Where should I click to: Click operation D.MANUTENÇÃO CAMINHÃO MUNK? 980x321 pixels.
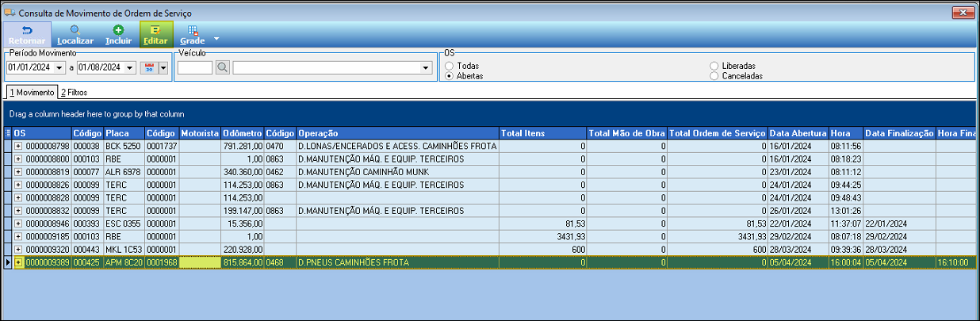click(x=397, y=172)
